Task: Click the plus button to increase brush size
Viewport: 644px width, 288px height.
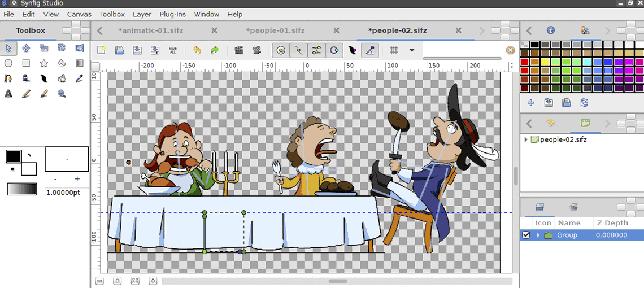Action: 77,179
